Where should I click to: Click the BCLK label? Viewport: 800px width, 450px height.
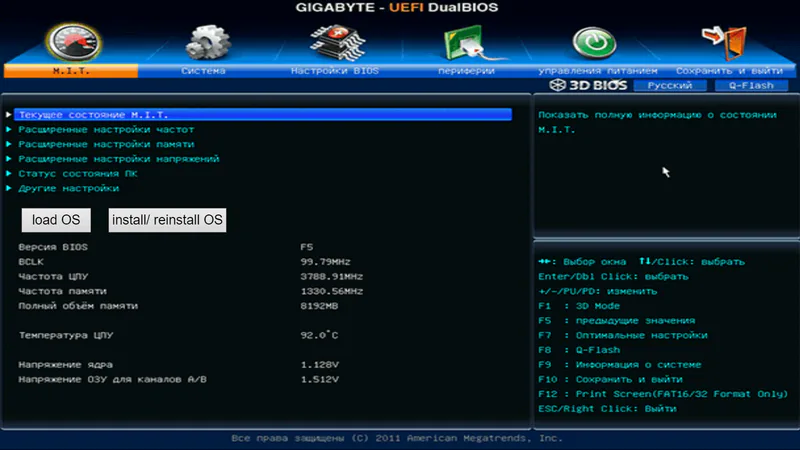pyautogui.click(x=31, y=262)
